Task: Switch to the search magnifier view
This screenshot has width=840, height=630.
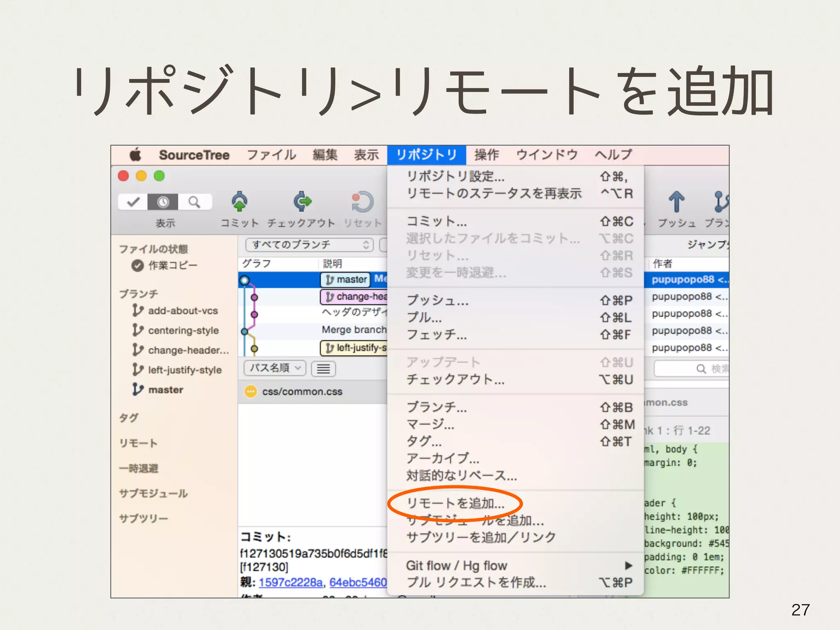Action: 194,202
